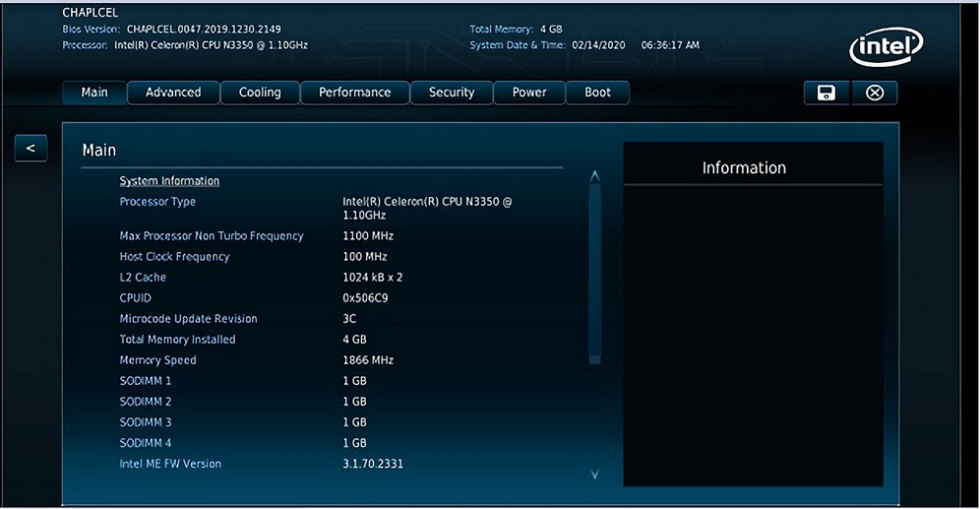This screenshot has height=509, width=980.
Task: Click the 1100 MHz frequency value
Action: click(368, 235)
